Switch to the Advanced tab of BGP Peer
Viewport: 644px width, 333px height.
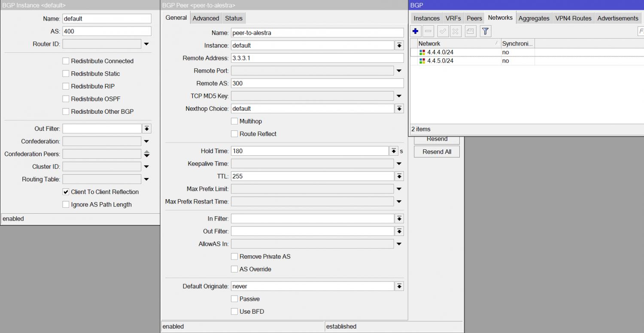[206, 18]
